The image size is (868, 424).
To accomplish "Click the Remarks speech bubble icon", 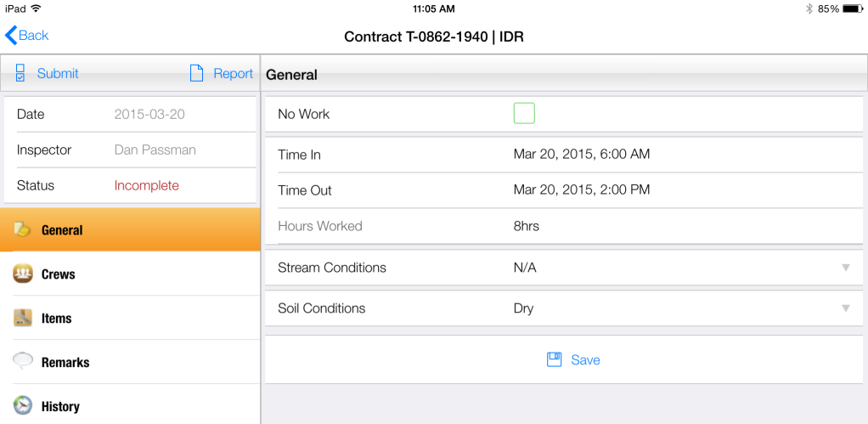I will point(23,362).
